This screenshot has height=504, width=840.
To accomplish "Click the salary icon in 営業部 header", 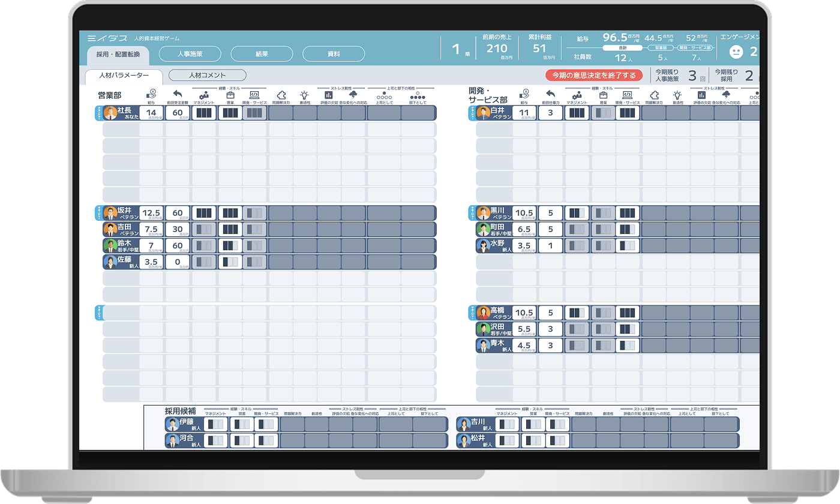I will [x=152, y=93].
